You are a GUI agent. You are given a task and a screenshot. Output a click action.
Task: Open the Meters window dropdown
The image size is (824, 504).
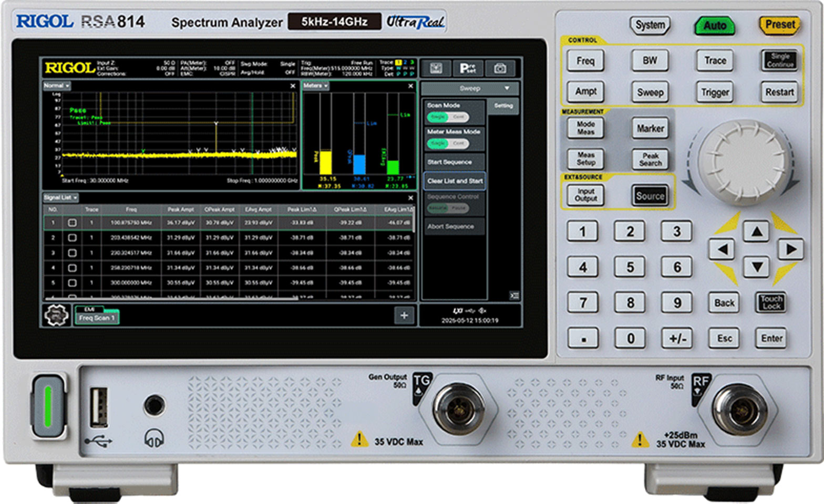click(x=315, y=86)
